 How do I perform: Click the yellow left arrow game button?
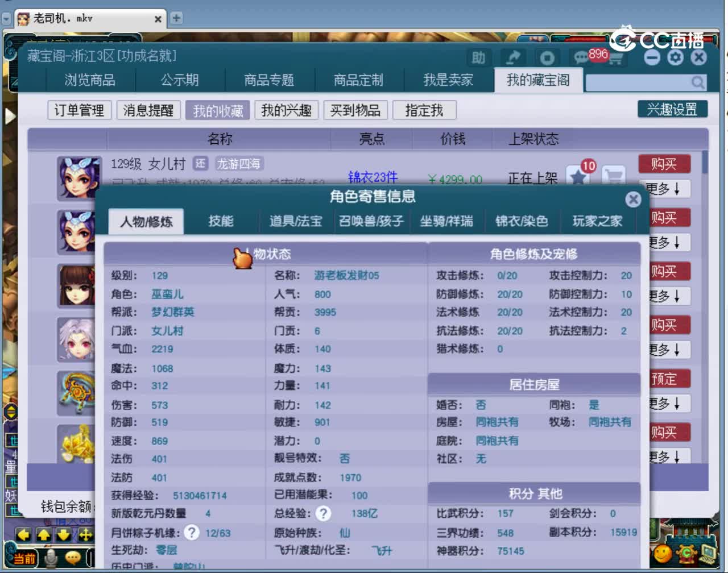[x=23, y=535]
